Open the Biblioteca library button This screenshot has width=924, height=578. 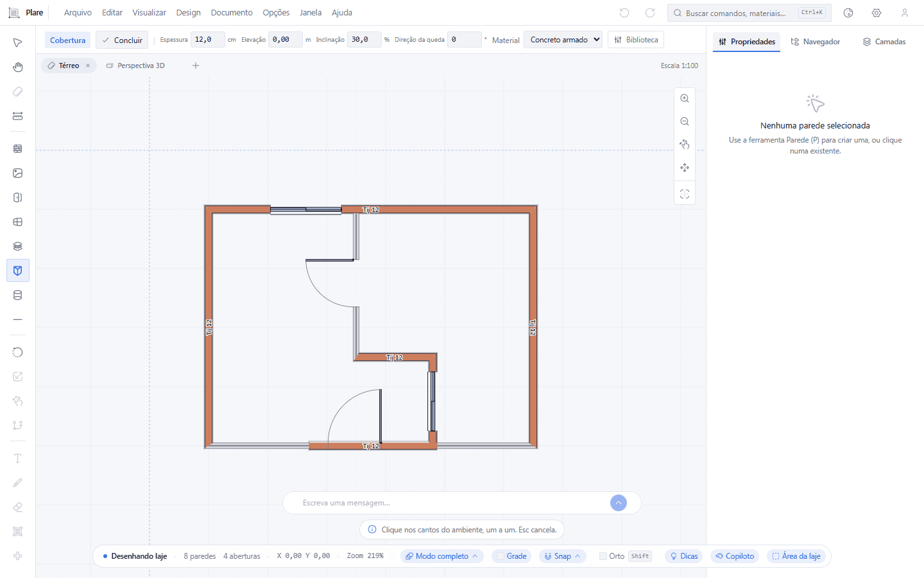pos(636,40)
